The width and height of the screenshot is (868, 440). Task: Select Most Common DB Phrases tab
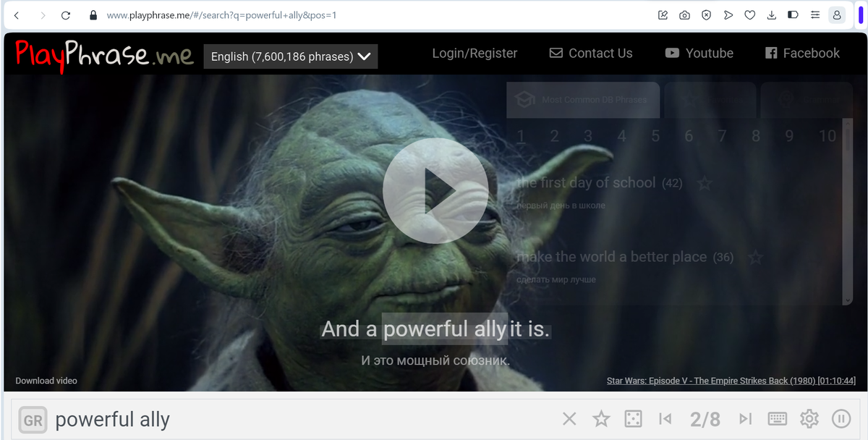(583, 100)
